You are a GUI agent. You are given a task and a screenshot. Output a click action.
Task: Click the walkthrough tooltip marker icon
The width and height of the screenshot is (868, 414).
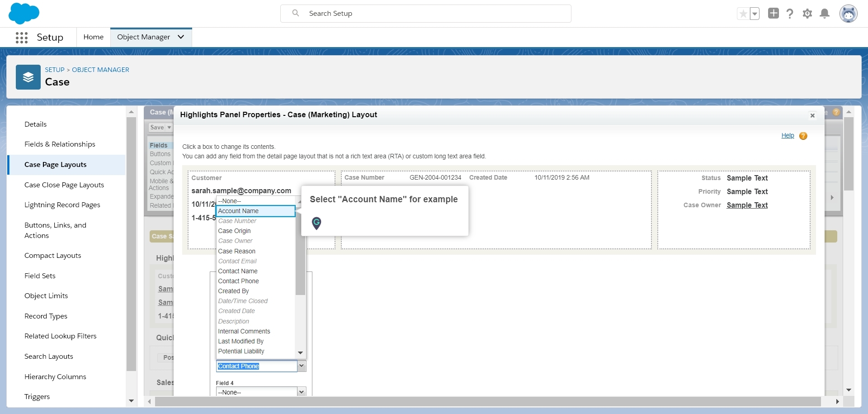click(x=316, y=223)
